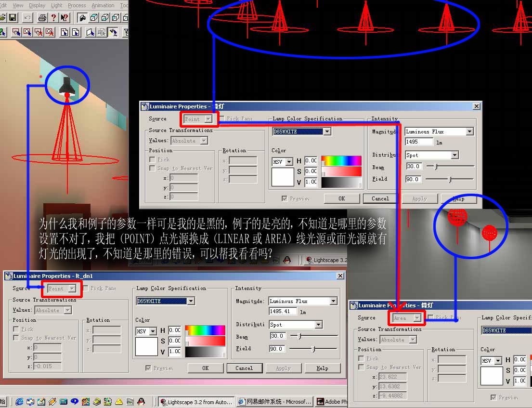Open the Process menu

77,5
